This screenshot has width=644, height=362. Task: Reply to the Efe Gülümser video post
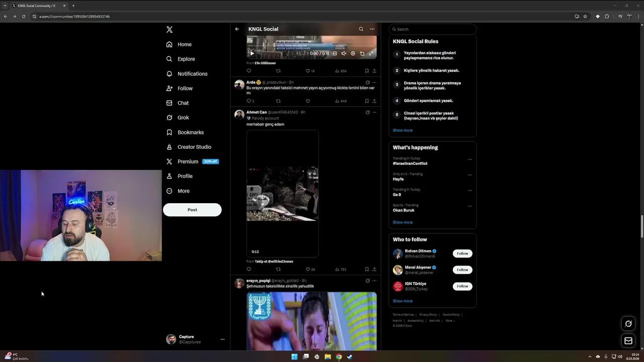[x=249, y=71]
